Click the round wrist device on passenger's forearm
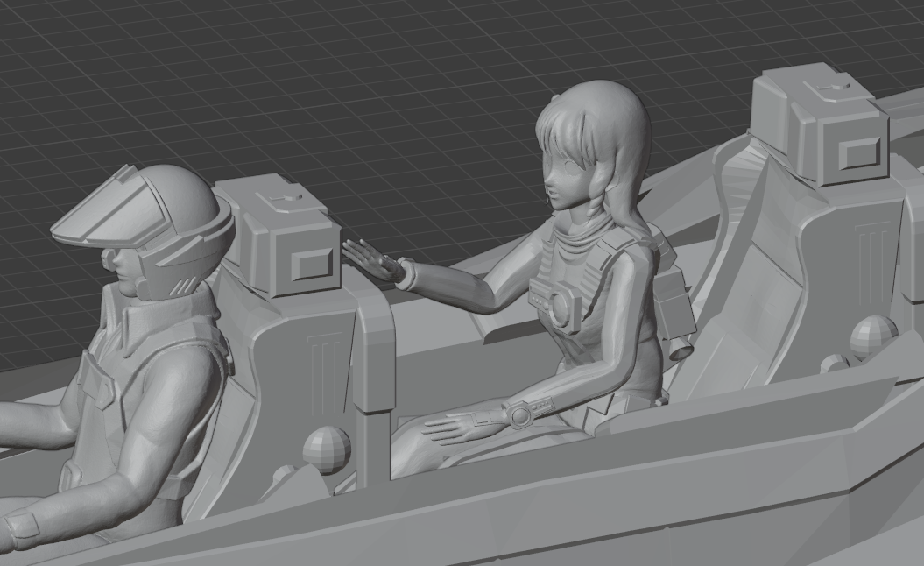924x566 pixels. (x=521, y=414)
